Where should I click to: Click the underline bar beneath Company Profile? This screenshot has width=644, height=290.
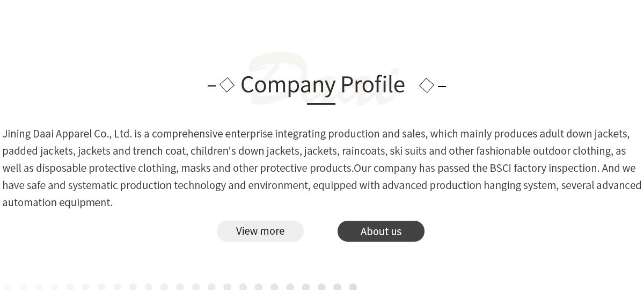(321, 104)
